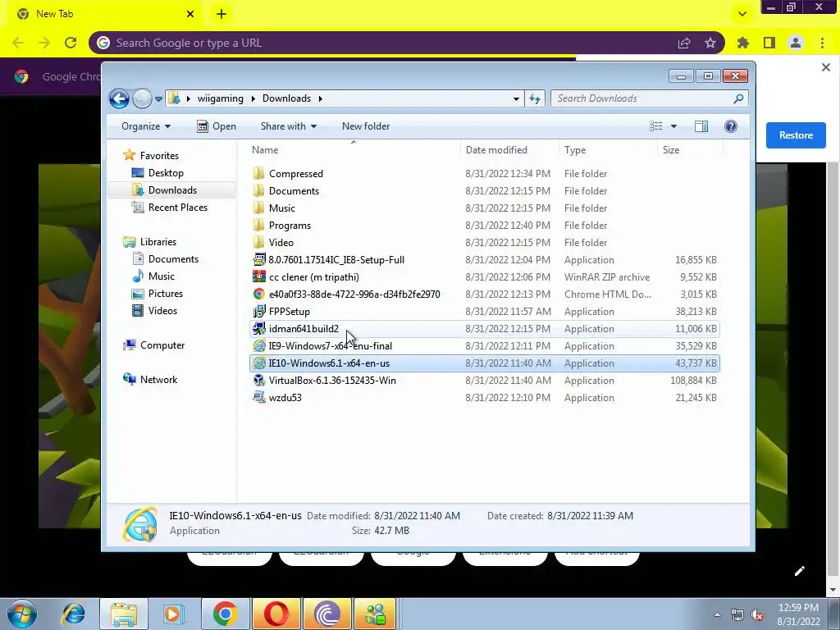This screenshot has height=630, width=840.
Task: Show hidden system tray icons
Action: point(717,614)
